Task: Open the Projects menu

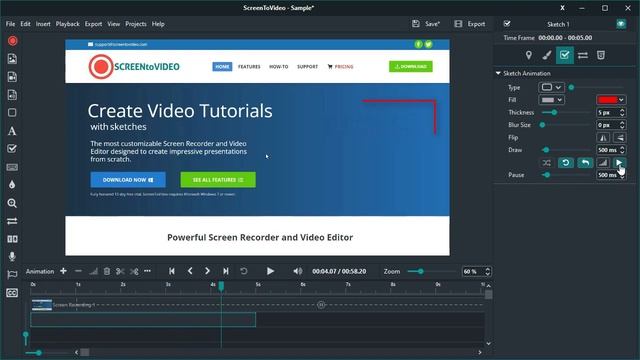Action: [136, 24]
